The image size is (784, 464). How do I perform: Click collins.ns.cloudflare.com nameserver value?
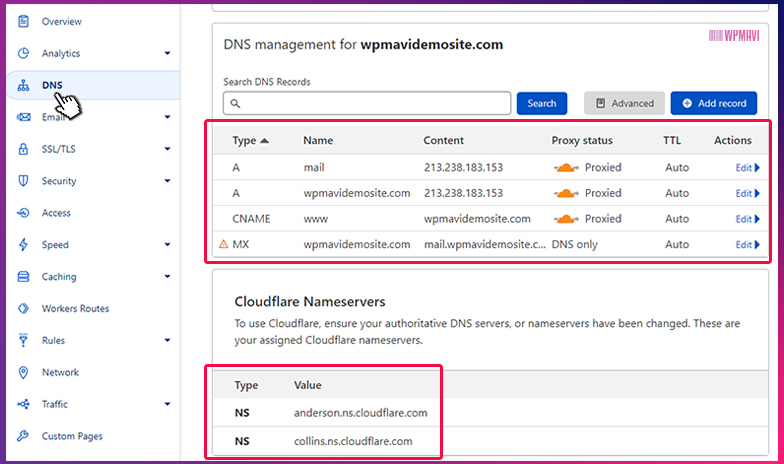click(x=353, y=442)
